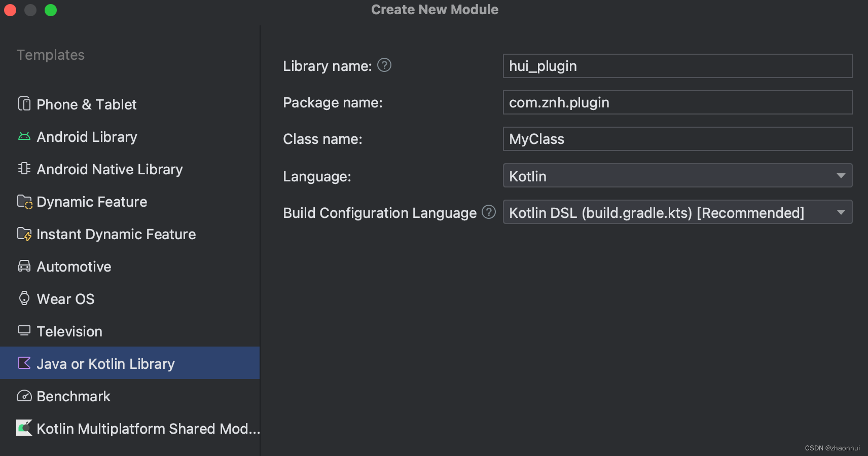Click the Templates section header
This screenshot has width=868, height=456.
click(x=50, y=55)
